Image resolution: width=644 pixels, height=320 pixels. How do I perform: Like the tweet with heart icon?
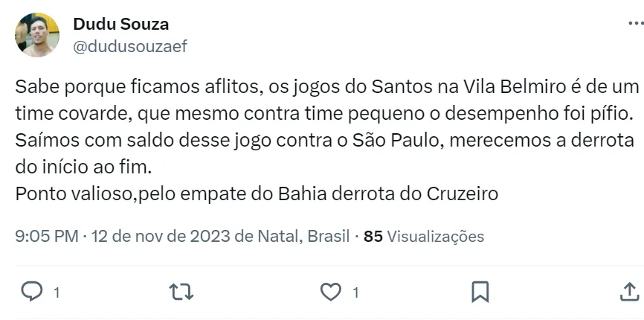[329, 292]
